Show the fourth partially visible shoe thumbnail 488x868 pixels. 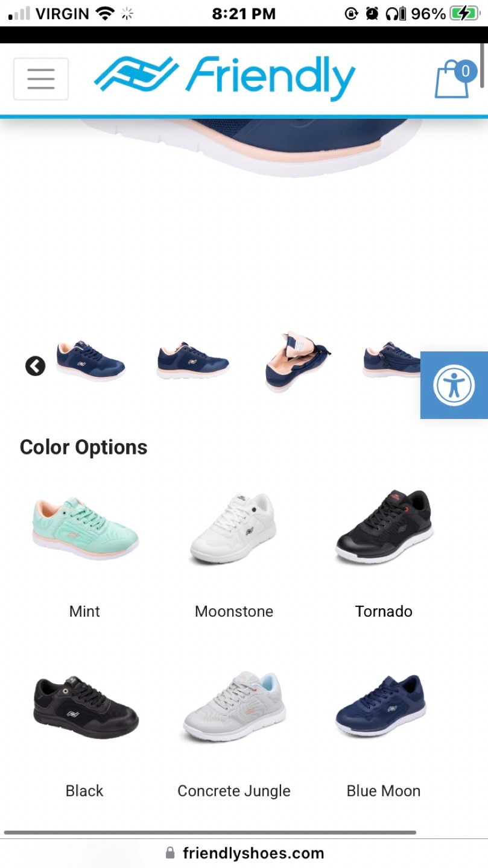pyautogui.click(x=391, y=360)
